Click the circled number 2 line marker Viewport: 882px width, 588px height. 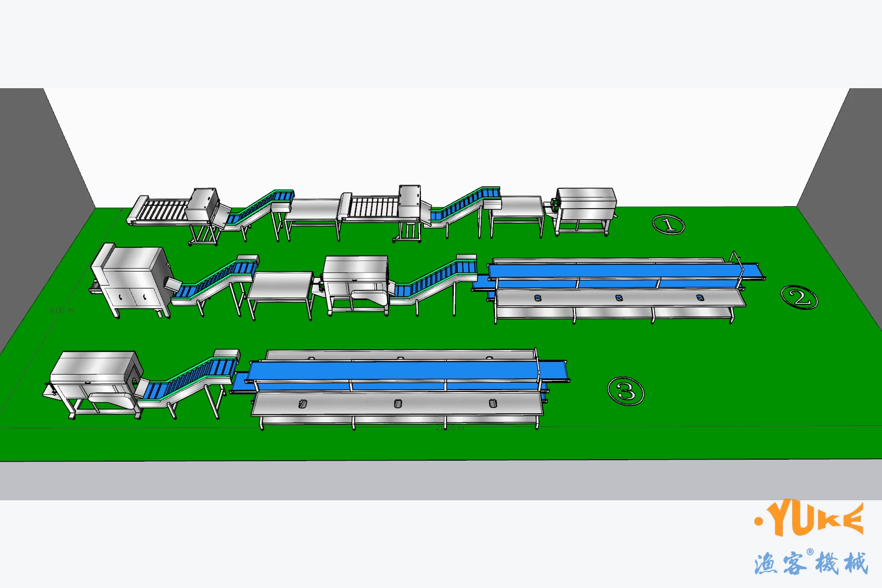tap(799, 297)
